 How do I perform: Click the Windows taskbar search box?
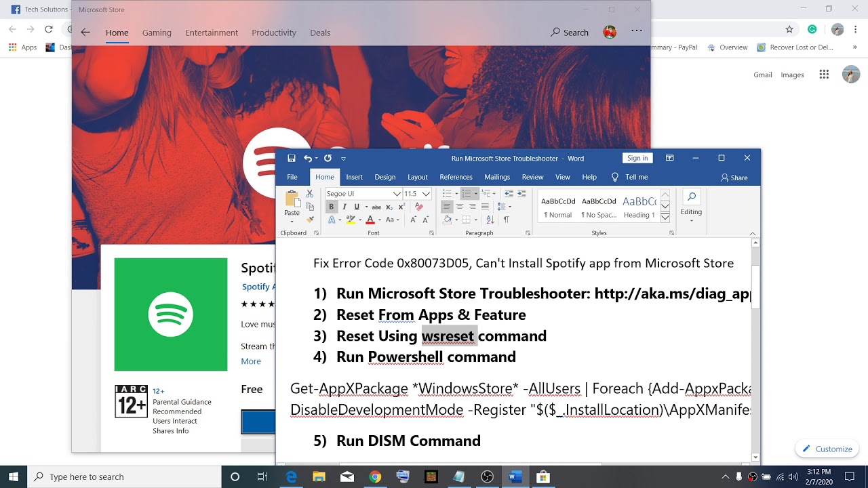click(124, 476)
